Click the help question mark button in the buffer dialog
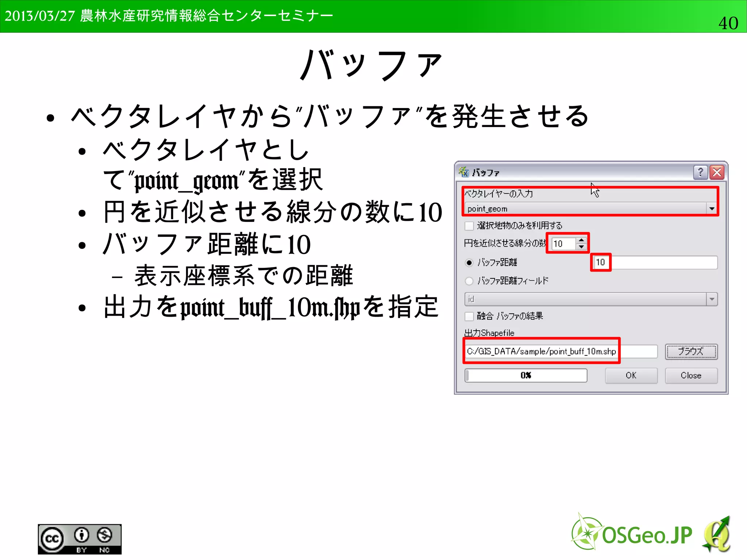Viewport: 747px width, 560px height. [700, 172]
